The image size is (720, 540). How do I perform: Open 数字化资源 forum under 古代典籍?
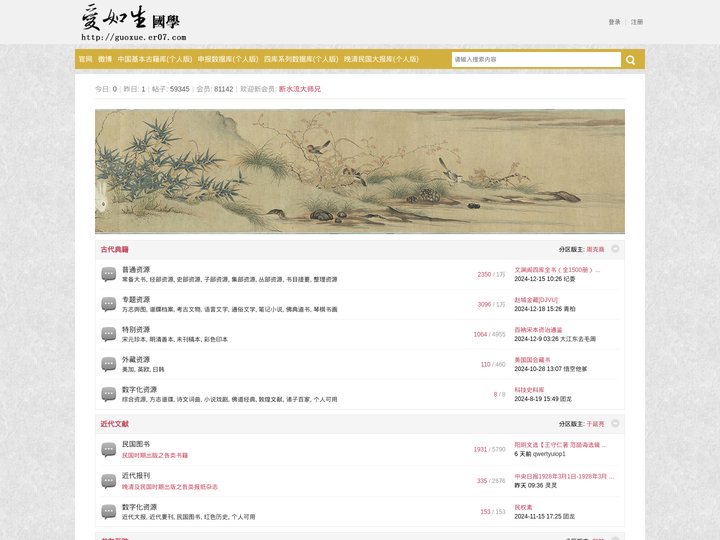[140, 389]
